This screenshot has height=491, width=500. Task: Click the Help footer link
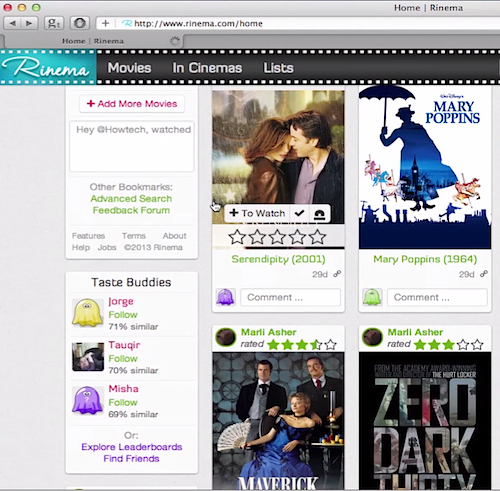pyautogui.click(x=81, y=247)
